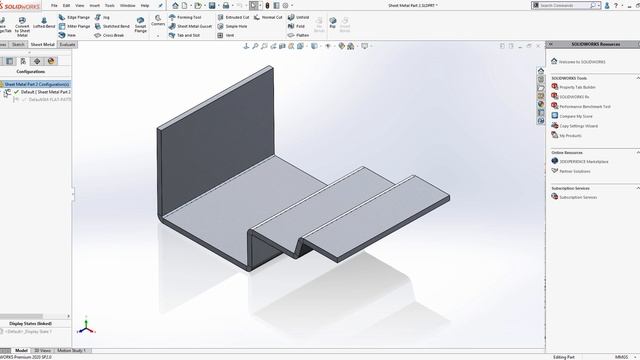Collapse the SOLIDWORKS Tools section

[637, 78]
